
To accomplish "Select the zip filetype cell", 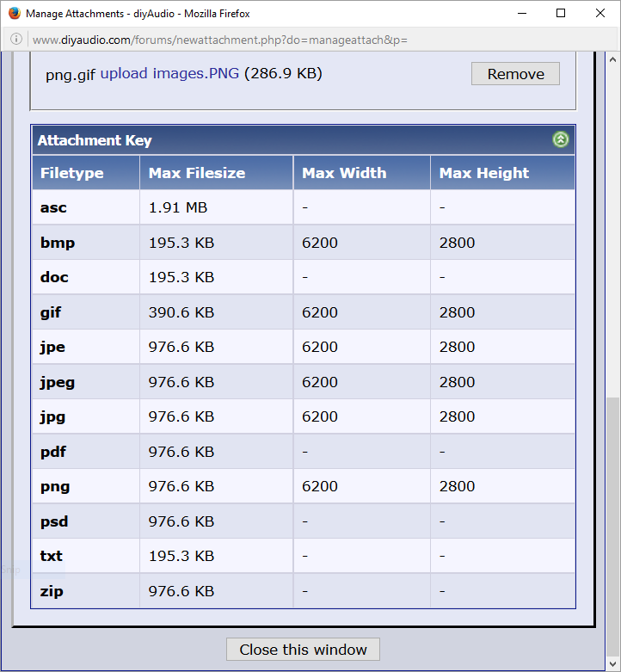I will click(86, 591).
